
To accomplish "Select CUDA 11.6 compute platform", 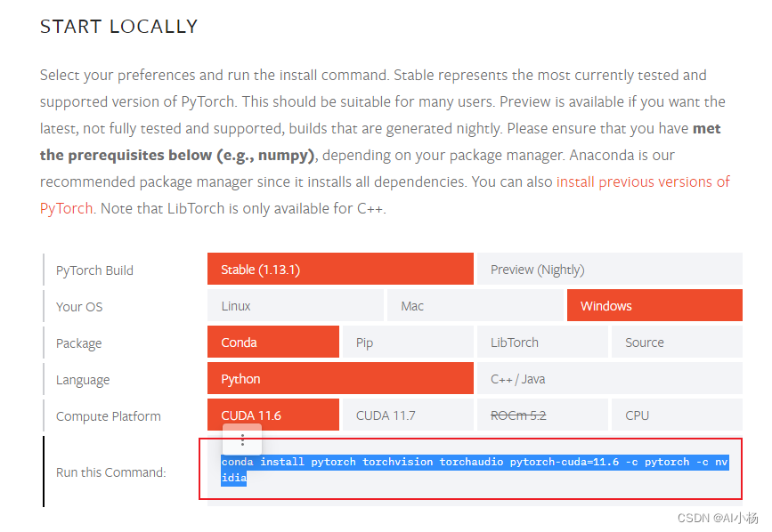I will (x=273, y=415).
